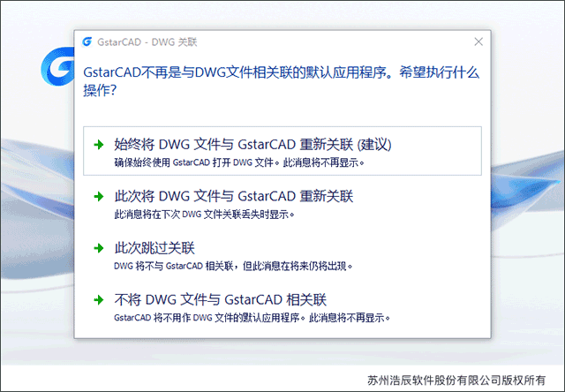Screen dimensions: 565x392
Task: Click the green arrow beside 始终将 DWG 文件重新关联
Action: (x=98, y=145)
